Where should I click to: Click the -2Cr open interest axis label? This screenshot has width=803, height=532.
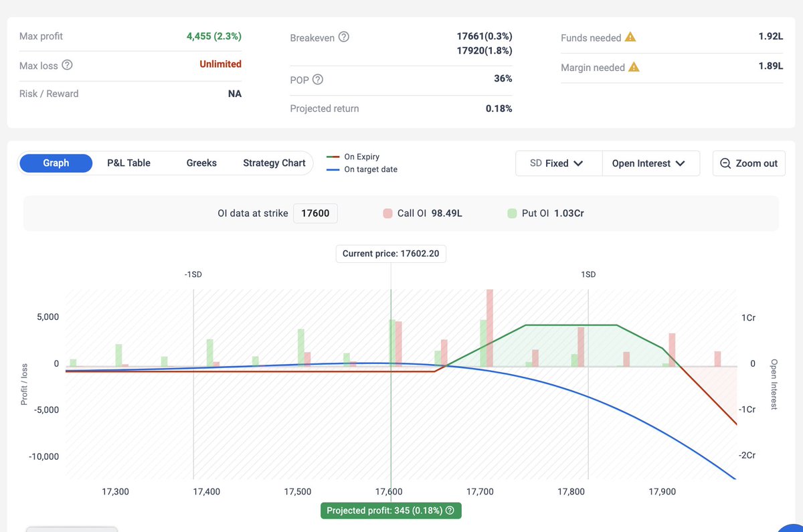click(747, 455)
